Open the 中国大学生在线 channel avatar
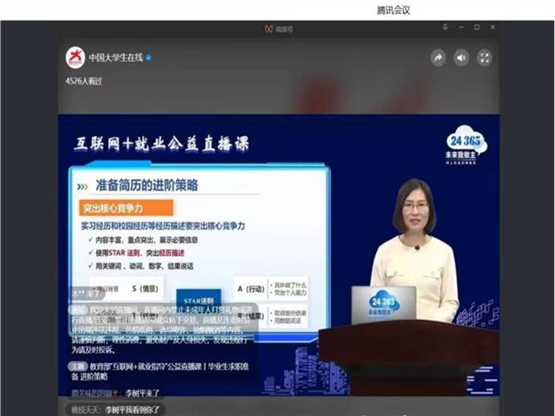Viewport: 555px width, 416px height. point(75,57)
